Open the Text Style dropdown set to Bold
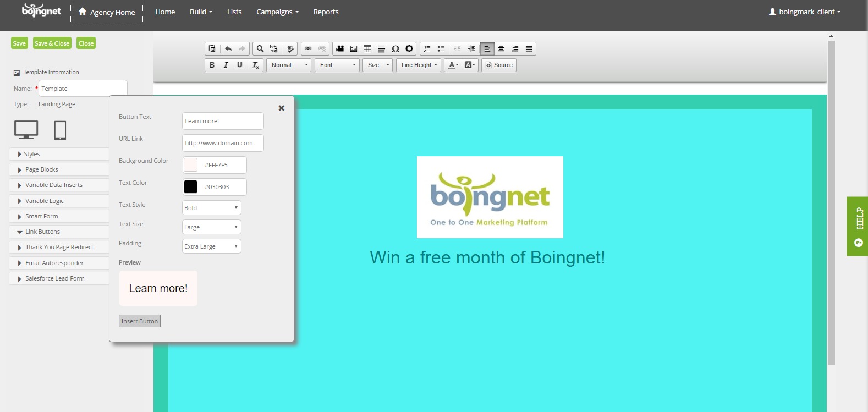 coord(212,208)
